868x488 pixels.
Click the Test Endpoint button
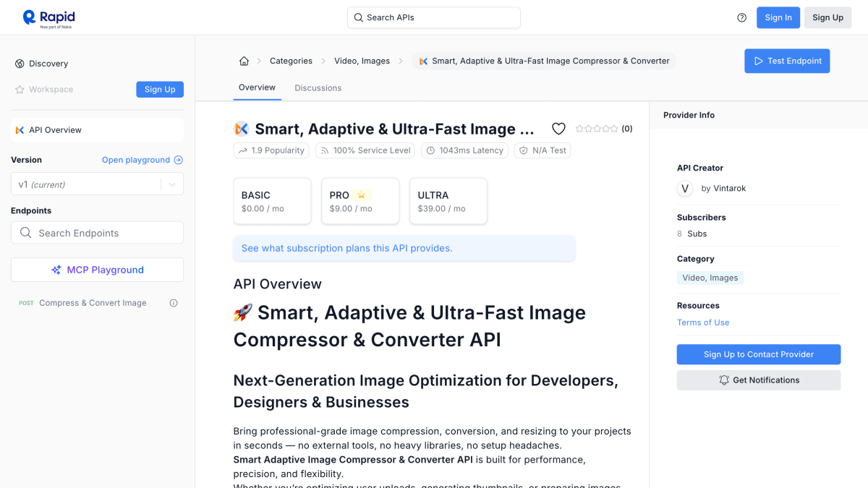click(x=787, y=61)
